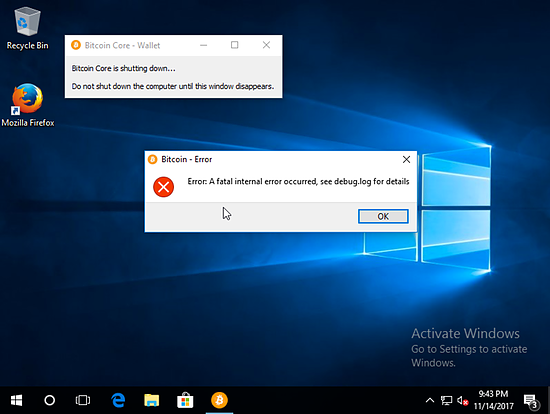
Task: Show hidden system tray icons
Action: pyautogui.click(x=430, y=400)
